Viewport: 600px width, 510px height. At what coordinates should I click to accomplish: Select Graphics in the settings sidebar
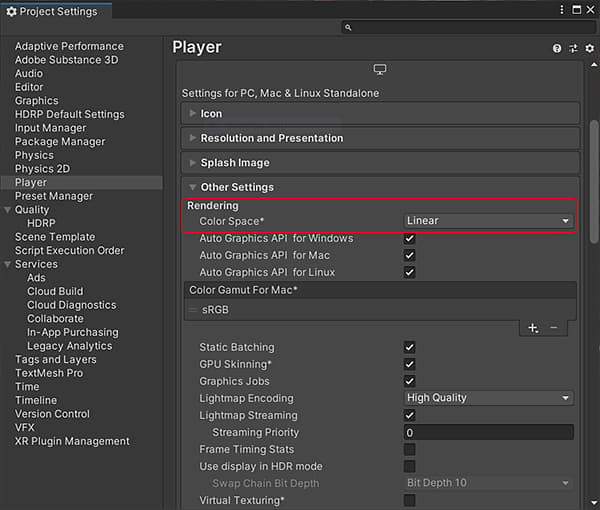coord(37,101)
